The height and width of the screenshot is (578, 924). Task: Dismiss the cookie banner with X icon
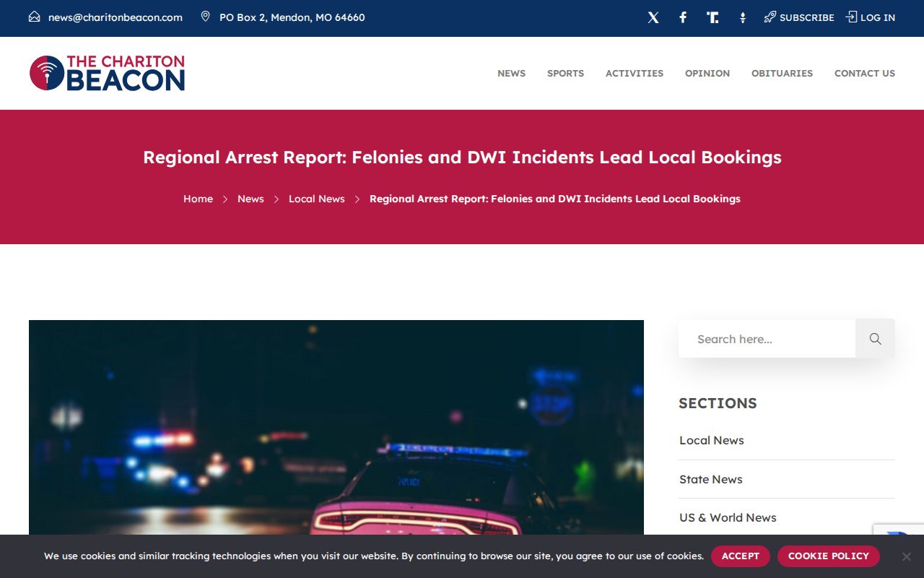tap(906, 556)
